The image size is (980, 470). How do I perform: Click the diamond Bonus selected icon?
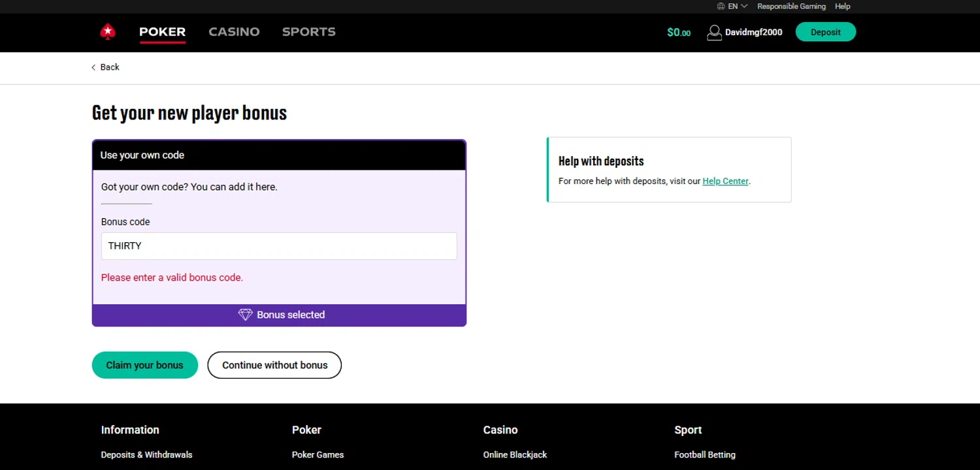pyautogui.click(x=245, y=315)
